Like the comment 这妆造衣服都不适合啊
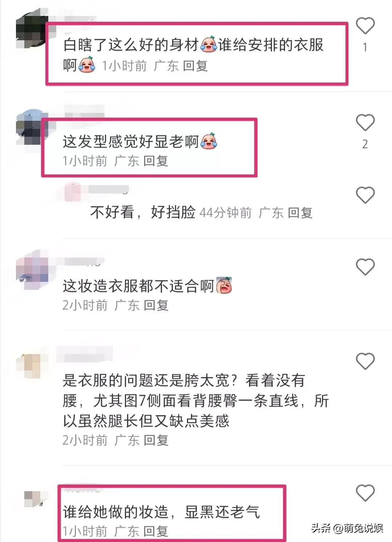 (365, 267)
